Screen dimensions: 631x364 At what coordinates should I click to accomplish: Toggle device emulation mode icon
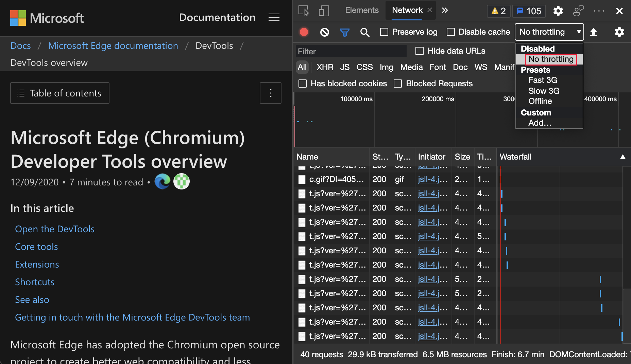tap(324, 11)
